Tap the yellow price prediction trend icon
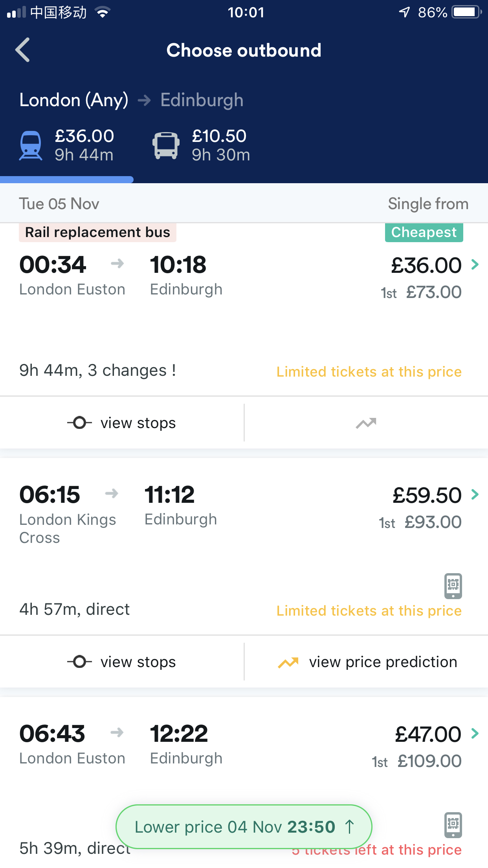Screen dimensions: 488x868 288,663
